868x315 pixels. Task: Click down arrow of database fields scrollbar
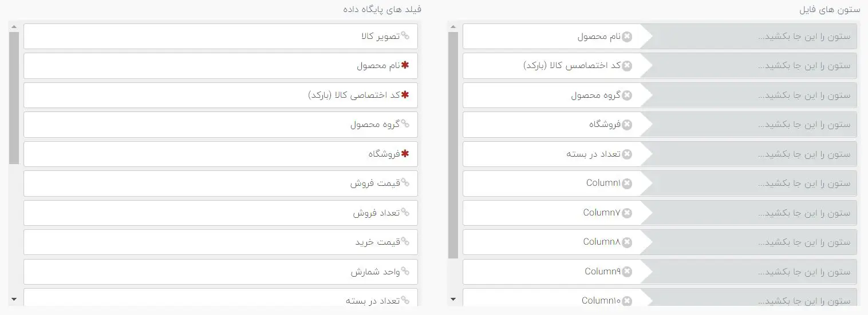pos(14,298)
